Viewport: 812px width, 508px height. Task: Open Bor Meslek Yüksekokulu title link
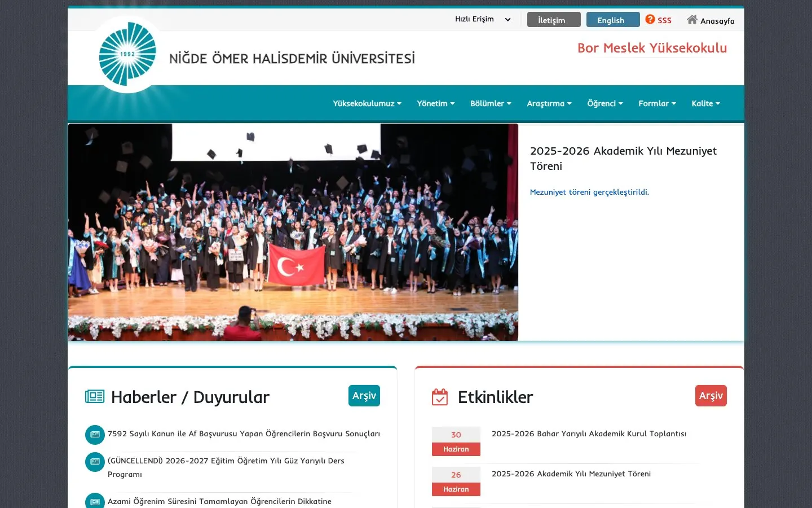point(652,48)
